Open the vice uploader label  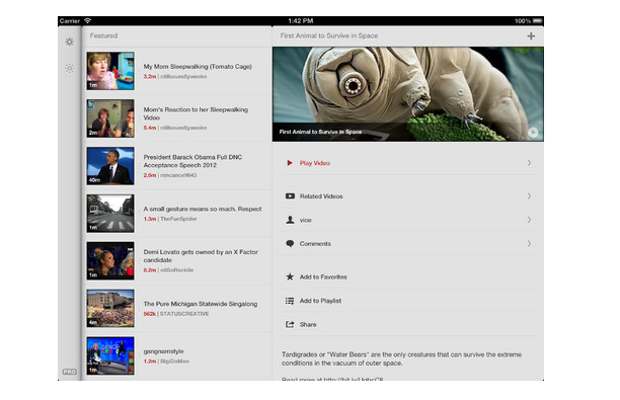point(306,220)
